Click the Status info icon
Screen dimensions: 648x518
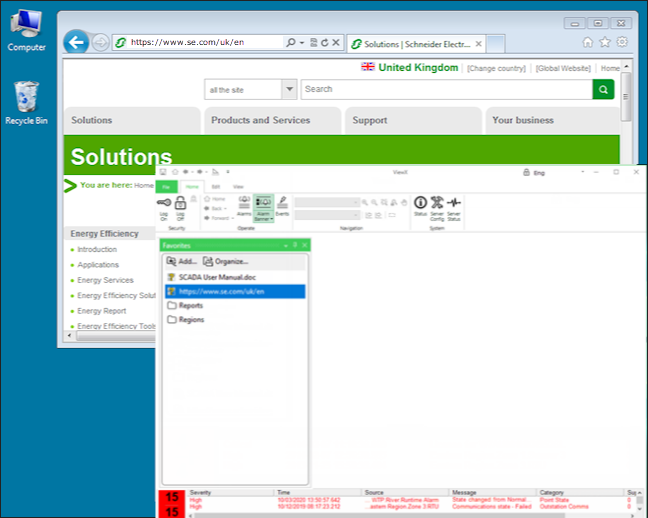[x=420, y=202]
